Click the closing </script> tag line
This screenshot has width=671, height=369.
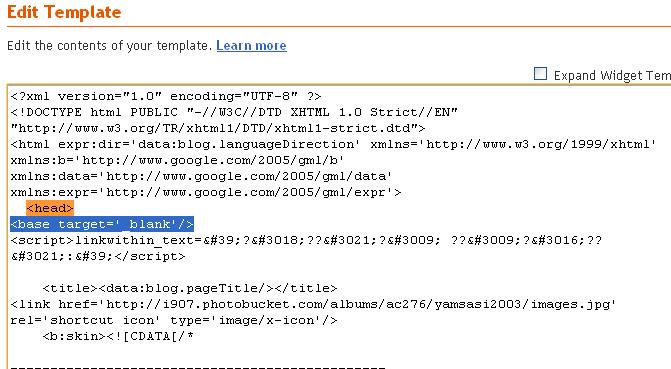(x=98, y=256)
